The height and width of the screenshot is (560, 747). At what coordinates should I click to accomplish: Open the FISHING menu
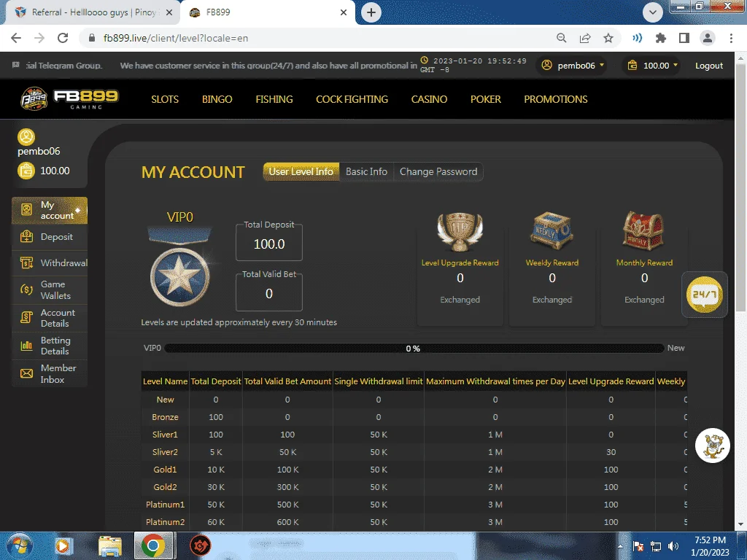pos(274,99)
